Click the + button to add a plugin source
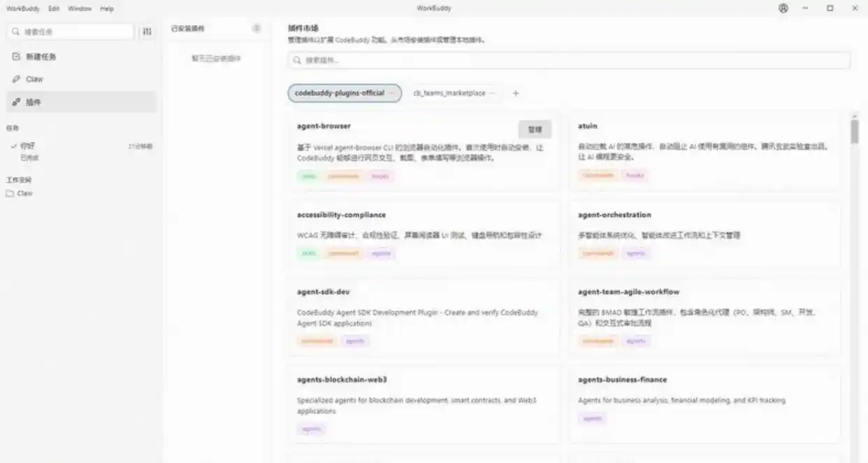 click(x=515, y=92)
